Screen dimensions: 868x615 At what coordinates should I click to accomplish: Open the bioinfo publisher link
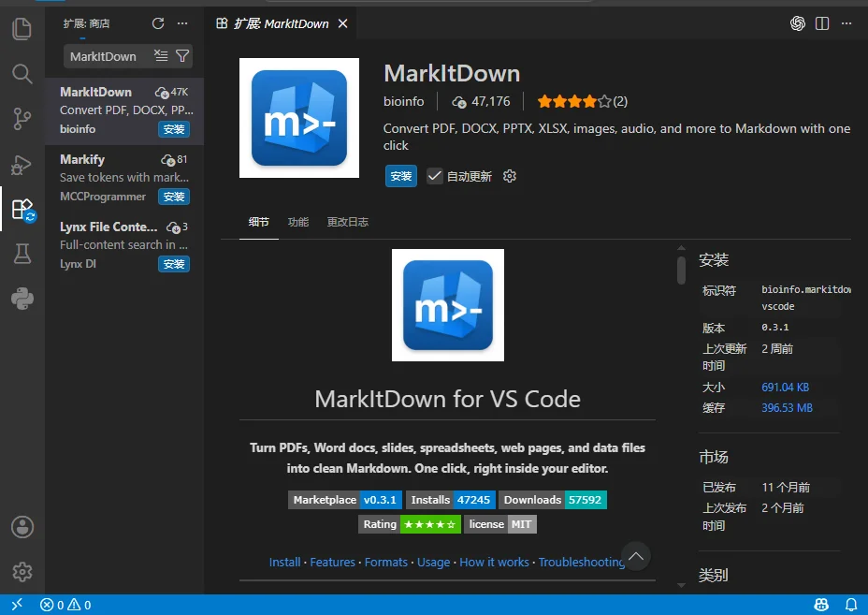(x=403, y=101)
